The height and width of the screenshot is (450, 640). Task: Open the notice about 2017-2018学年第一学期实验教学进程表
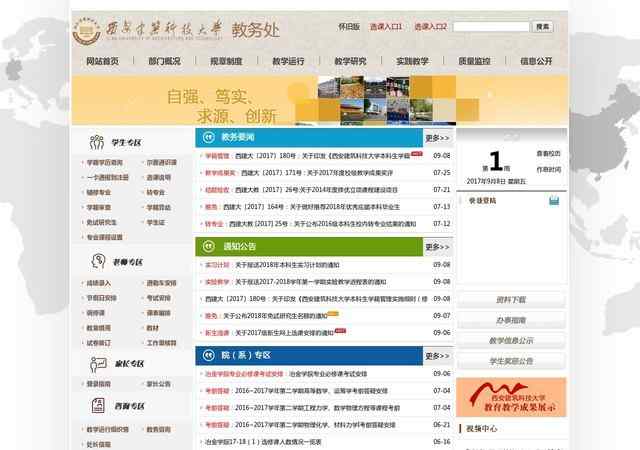[x=296, y=282]
